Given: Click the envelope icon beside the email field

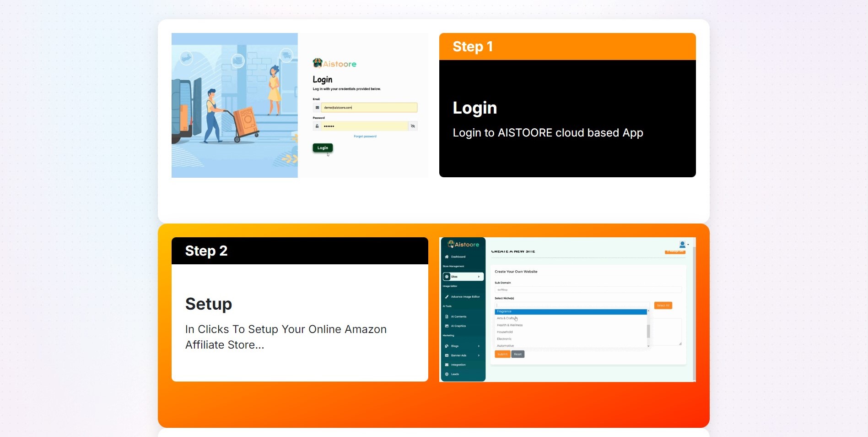Looking at the screenshot, I should 317,108.
